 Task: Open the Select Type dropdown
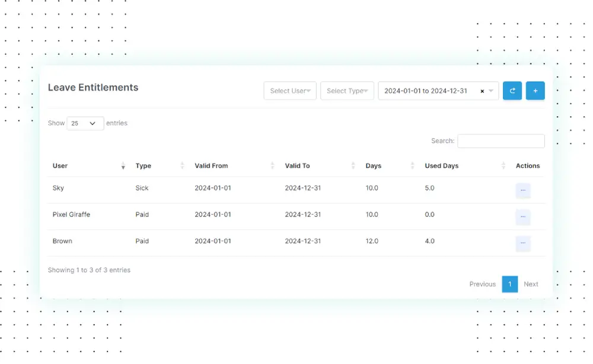[347, 91]
